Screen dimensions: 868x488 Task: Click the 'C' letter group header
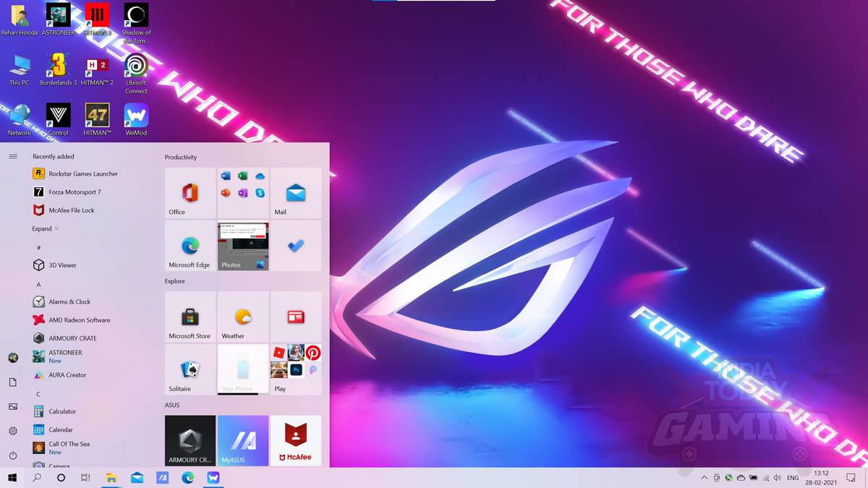tap(39, 394)
